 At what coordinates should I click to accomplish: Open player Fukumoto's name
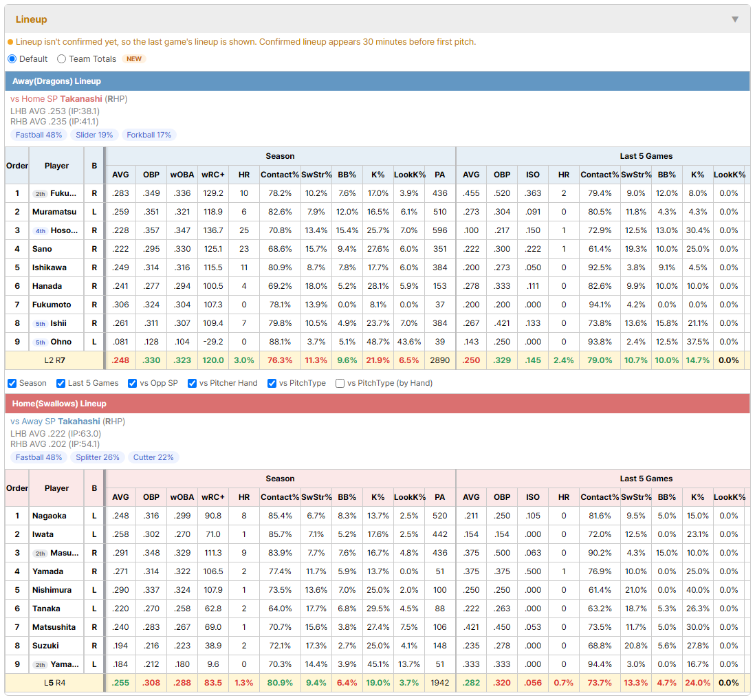tap(52, 305)
